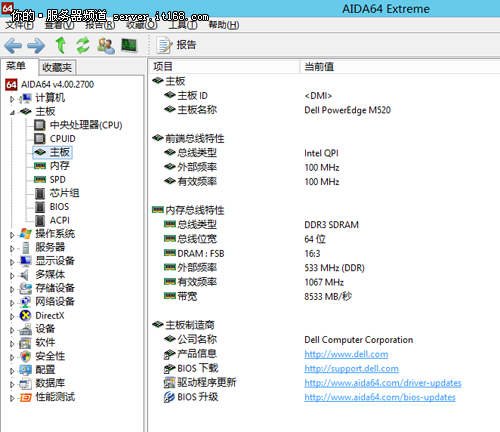
Task: Open the system monitor graph icon
Action: [x=129, y=46]
